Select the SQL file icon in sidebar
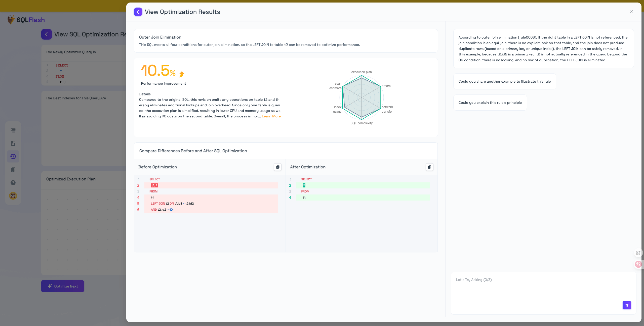Screen dimensions: 644x326 (13, 143)
